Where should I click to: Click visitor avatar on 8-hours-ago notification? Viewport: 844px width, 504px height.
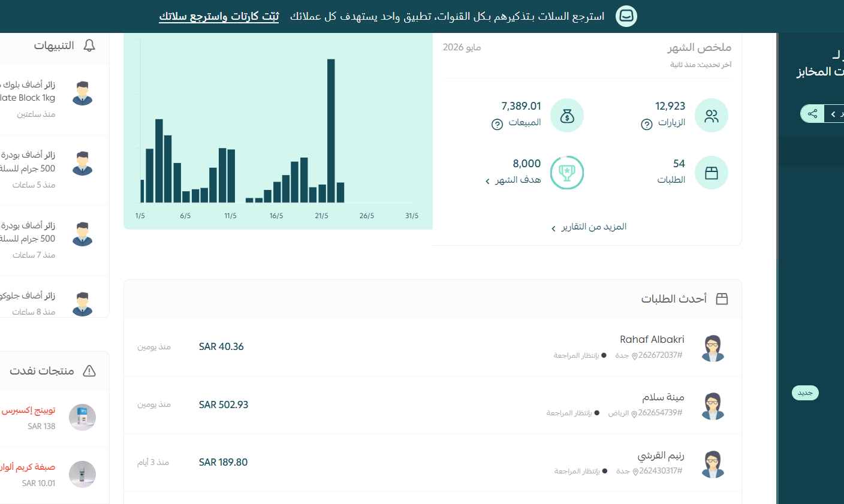click(82, 304)
